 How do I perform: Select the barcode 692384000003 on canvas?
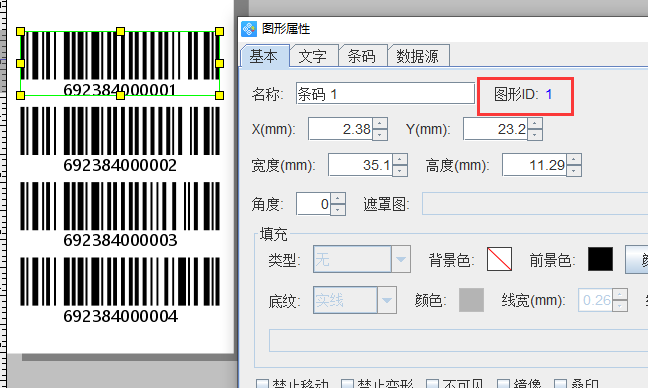120,215
